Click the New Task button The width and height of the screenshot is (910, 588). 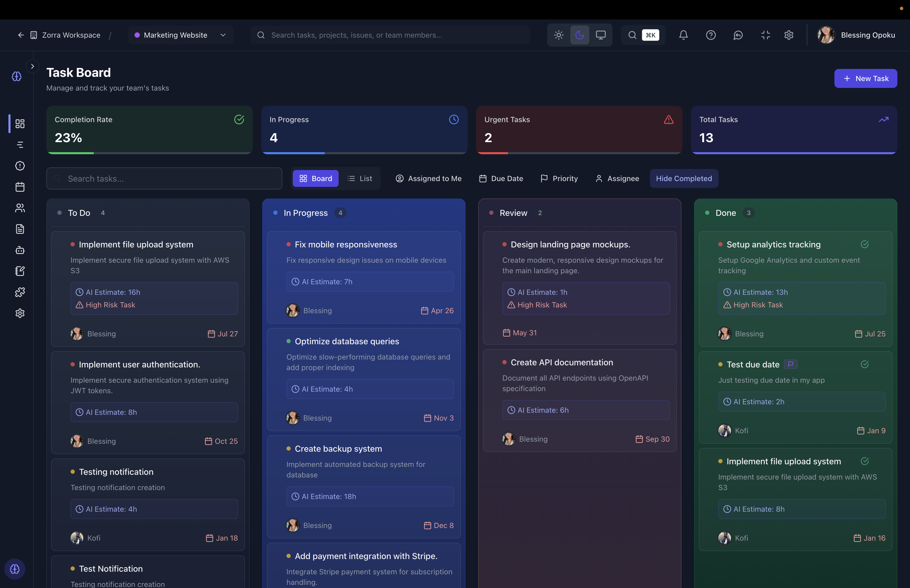[865, 78]
